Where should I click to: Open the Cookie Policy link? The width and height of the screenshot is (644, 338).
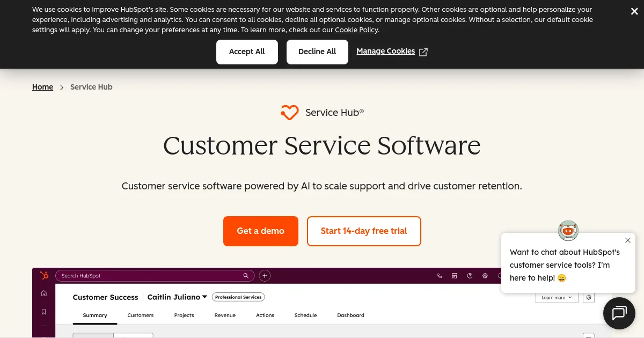356,30
